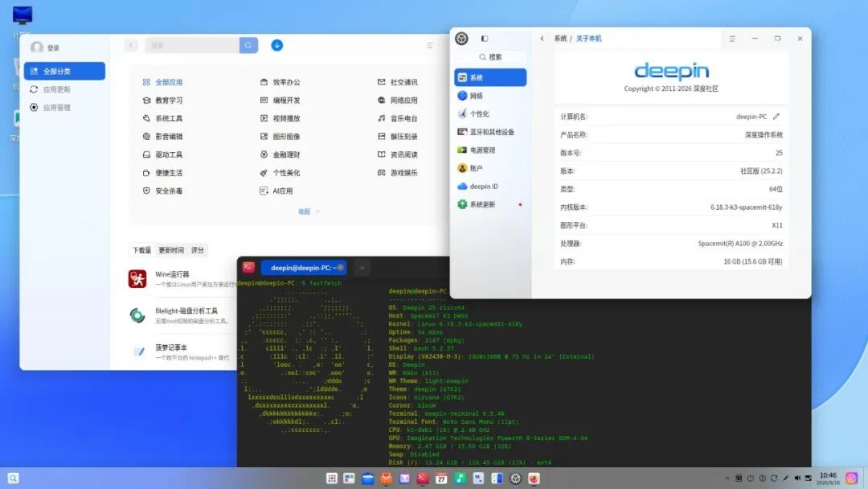This screenshot has width=868, height=489.
Task: Open the 解压刻录 category in the app store
Action: (x=398, y=136)
